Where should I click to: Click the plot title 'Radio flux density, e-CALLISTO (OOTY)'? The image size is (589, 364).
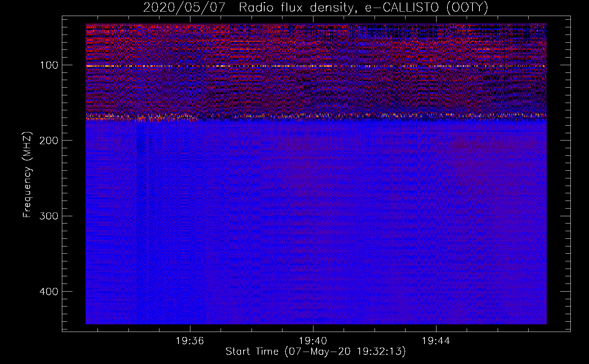(x=363, y=7)
